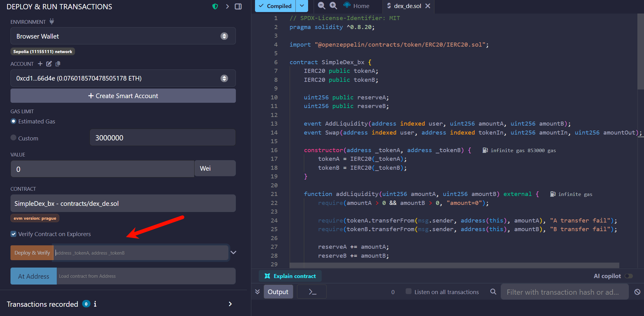The image size is (644, 316).
Task: Toggle the side panel layout icon
Action: (x=238, y=6)
